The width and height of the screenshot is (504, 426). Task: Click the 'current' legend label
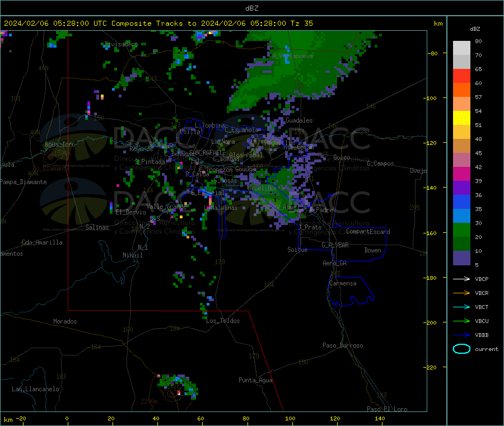coord(487,349)
